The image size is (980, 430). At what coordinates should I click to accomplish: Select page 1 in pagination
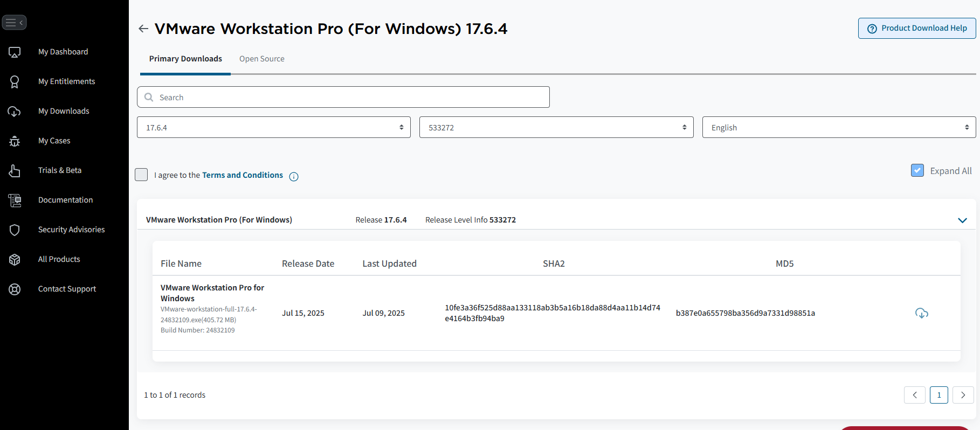tap(939, 395)
